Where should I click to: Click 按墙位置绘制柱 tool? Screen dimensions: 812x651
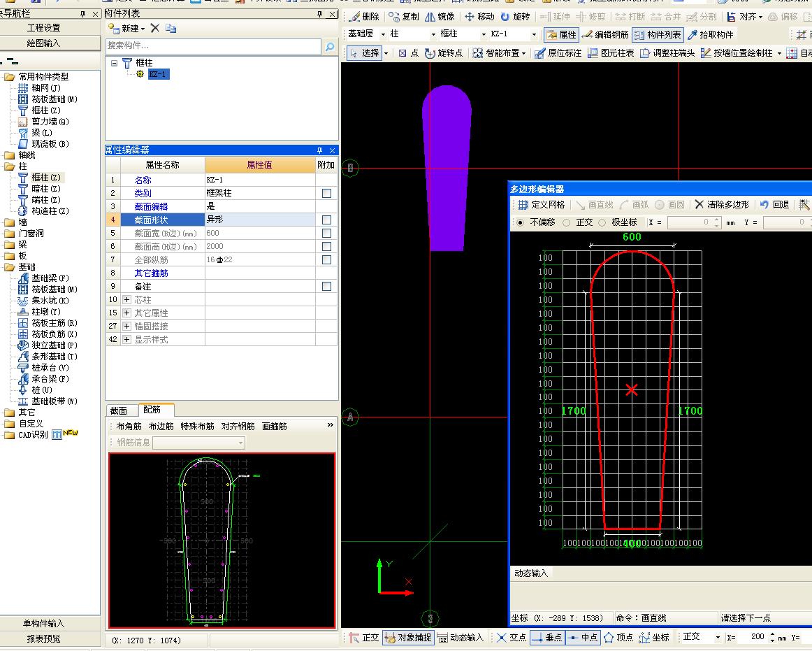click(x=737, y=53)
